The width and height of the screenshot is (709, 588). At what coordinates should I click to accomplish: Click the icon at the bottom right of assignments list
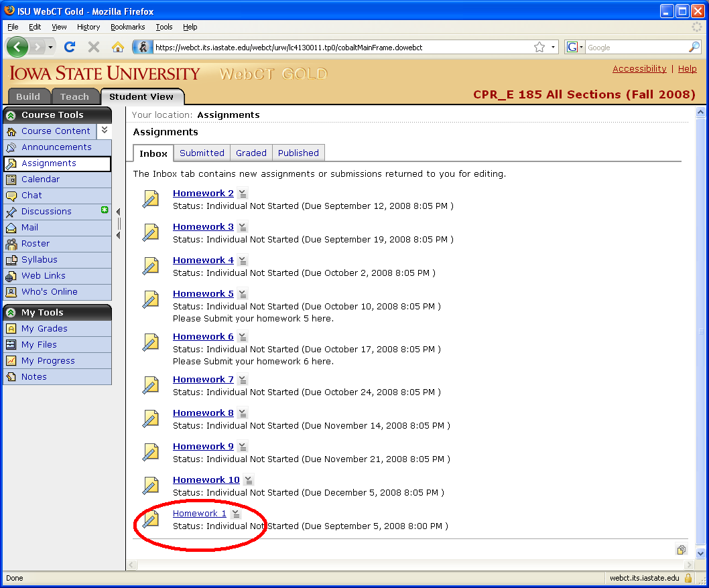click(681, 550)
